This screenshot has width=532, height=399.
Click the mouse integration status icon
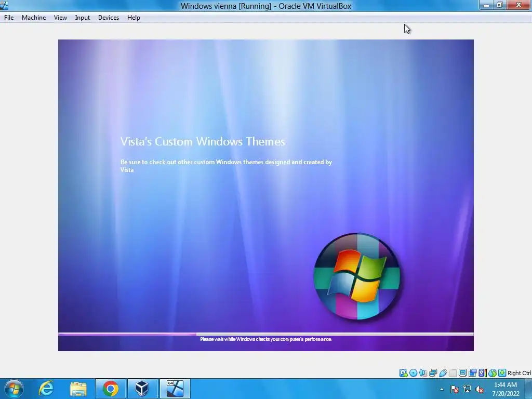(x=493, y=373)
